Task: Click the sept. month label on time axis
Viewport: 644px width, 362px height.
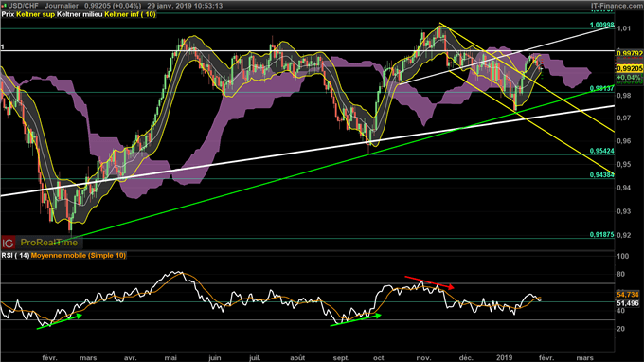Action: coord(341,358)
